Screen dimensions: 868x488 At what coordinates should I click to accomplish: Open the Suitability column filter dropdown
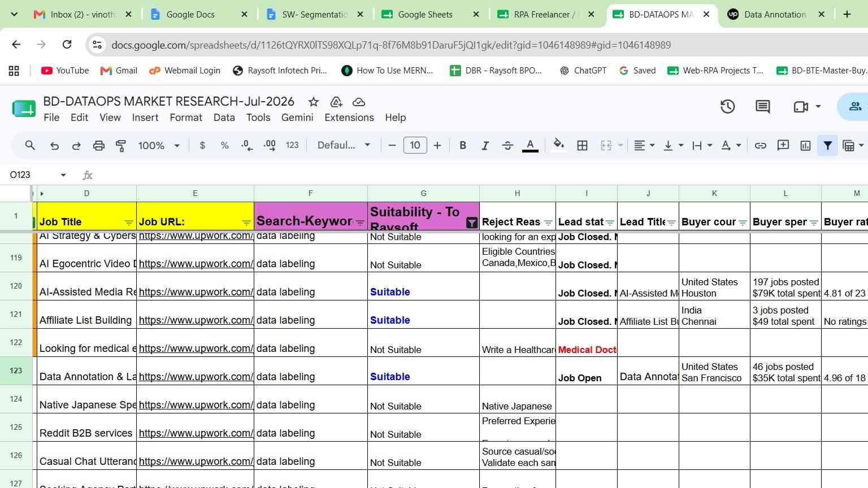[x=471, y=223]
